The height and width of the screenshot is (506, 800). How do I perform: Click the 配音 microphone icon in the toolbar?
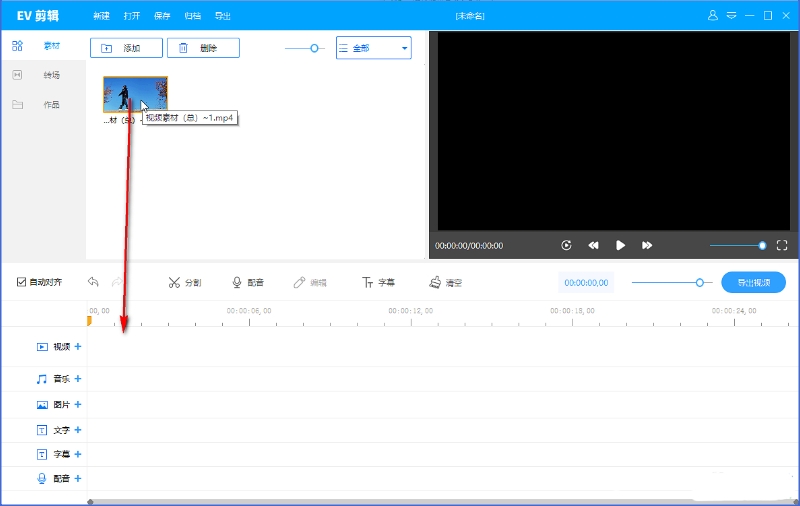237,283
